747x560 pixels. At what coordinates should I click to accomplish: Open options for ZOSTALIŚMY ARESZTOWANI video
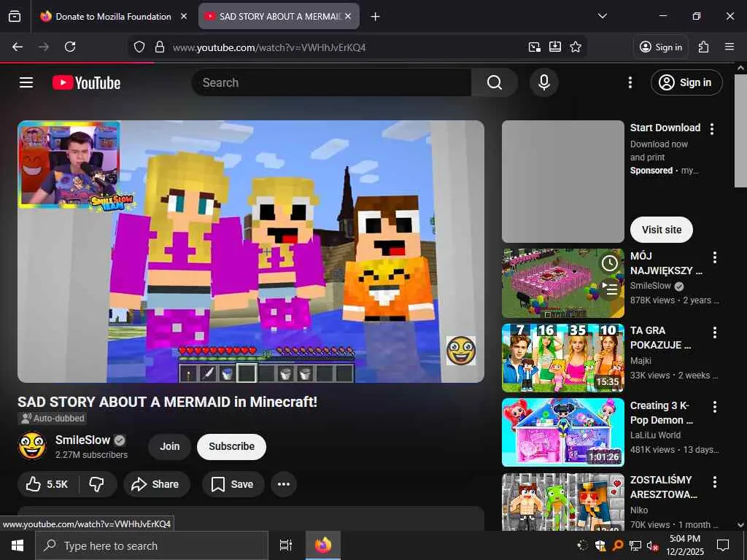[715, 482]
